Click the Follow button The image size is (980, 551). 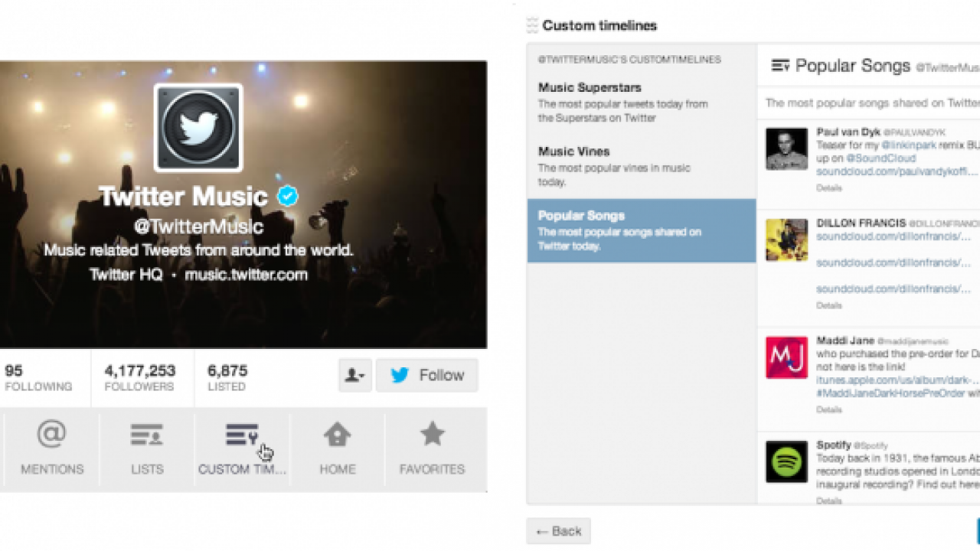pos(427,375)
